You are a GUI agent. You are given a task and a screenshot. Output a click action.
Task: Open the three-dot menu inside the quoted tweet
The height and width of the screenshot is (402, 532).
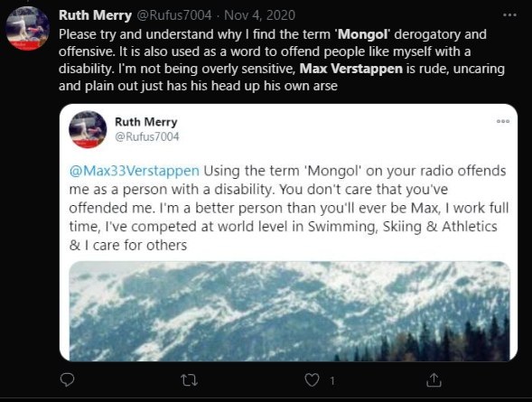tap(503, 121)
